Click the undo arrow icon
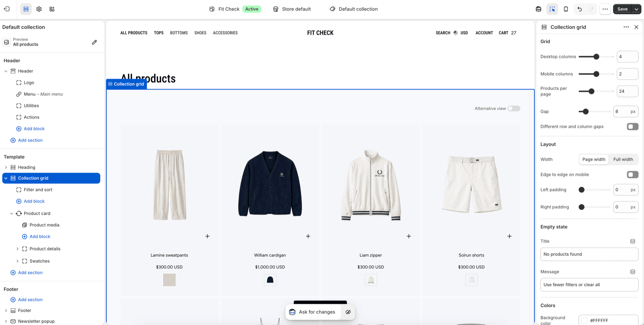644x325 pixels. [579, 9]
